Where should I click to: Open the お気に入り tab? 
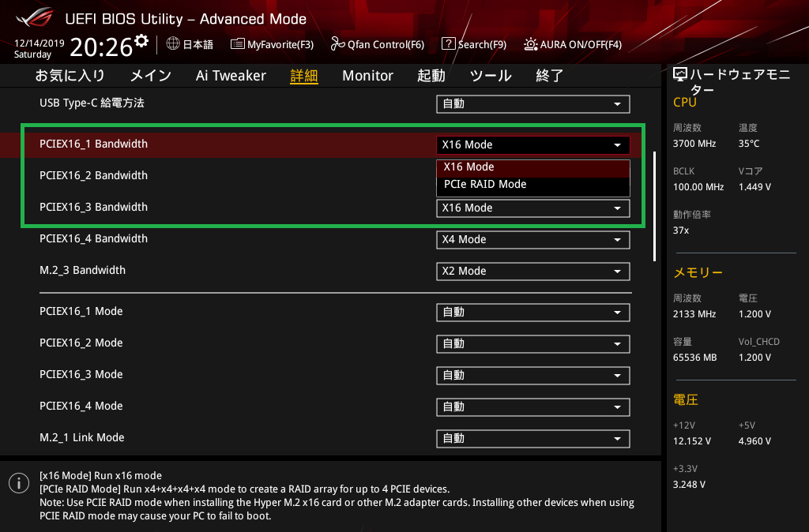pyautogui.click(x=70, y=76)
